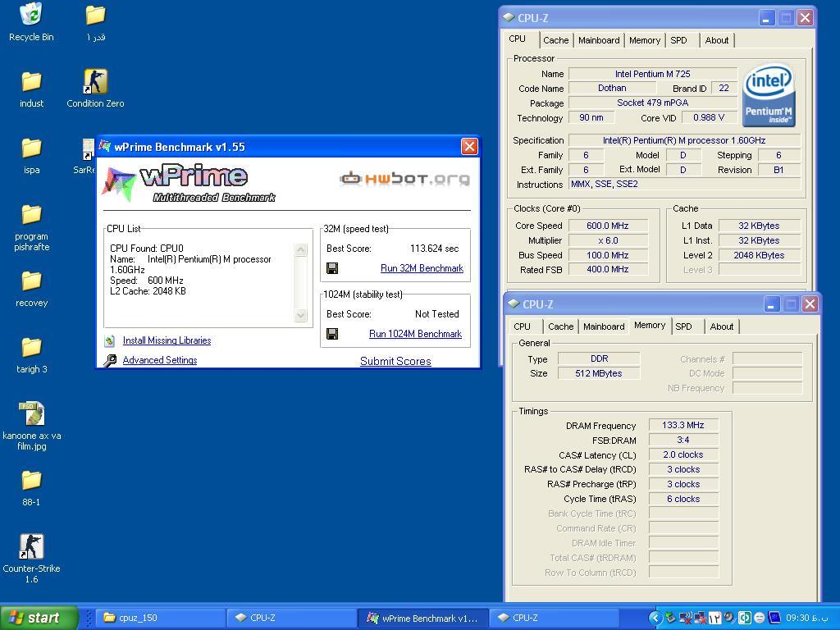Open the Recycle Bin desktop icon
This screenshot has height=630, width=840.
click(x=31, y=22)
